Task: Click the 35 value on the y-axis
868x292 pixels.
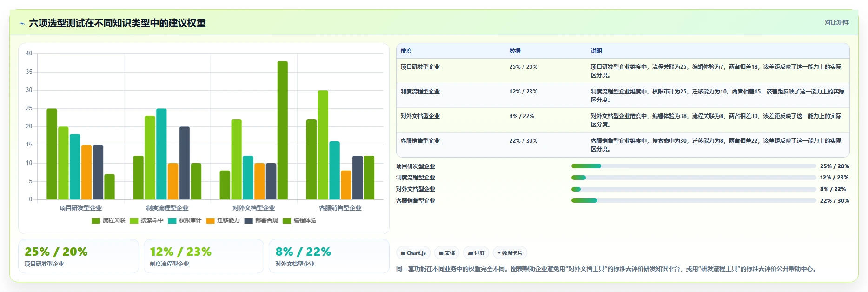Action: (29, 72)
